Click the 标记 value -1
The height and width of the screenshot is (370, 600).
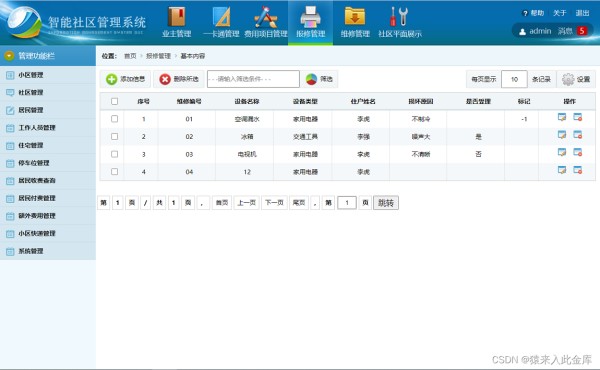pos(524,119)
